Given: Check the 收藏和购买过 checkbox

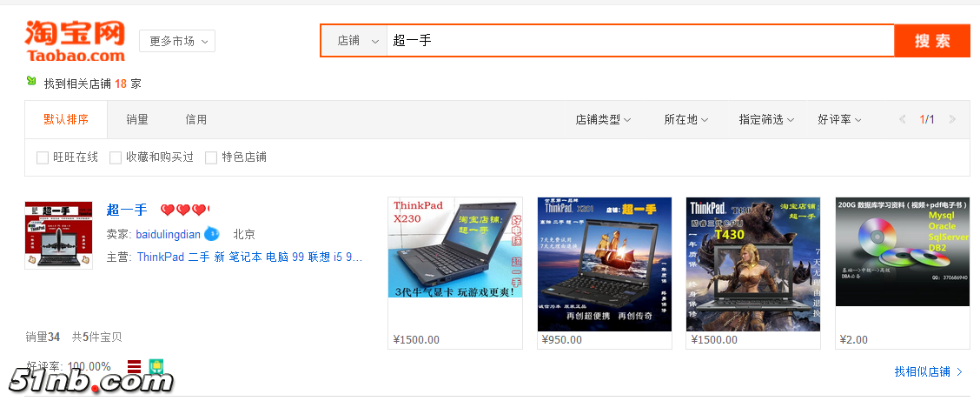Looking at the screenshot, I should 116,157.
